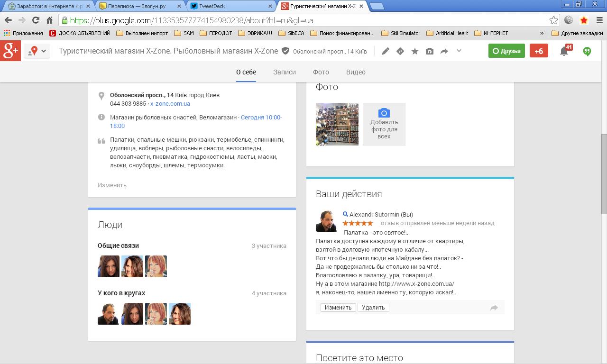Click the red +6 button
Screen dimensions: 607x364
(539, 51)
